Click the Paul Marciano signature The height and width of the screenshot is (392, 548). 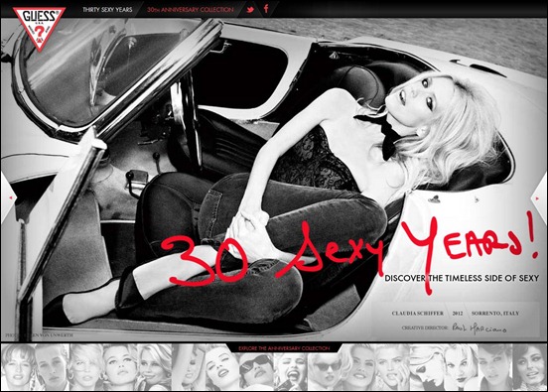pyautogui.click(x=479, y=327)
